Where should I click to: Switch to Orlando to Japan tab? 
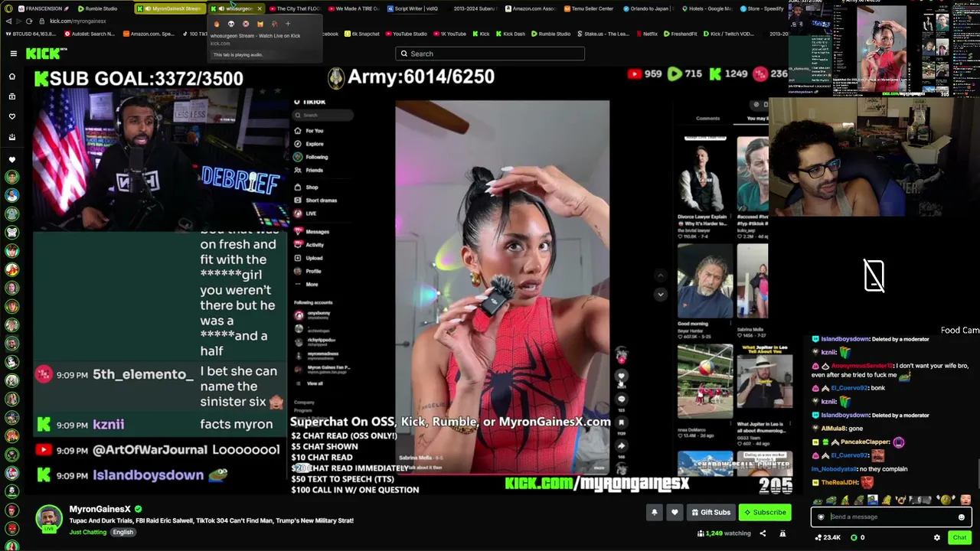(648, 8)
